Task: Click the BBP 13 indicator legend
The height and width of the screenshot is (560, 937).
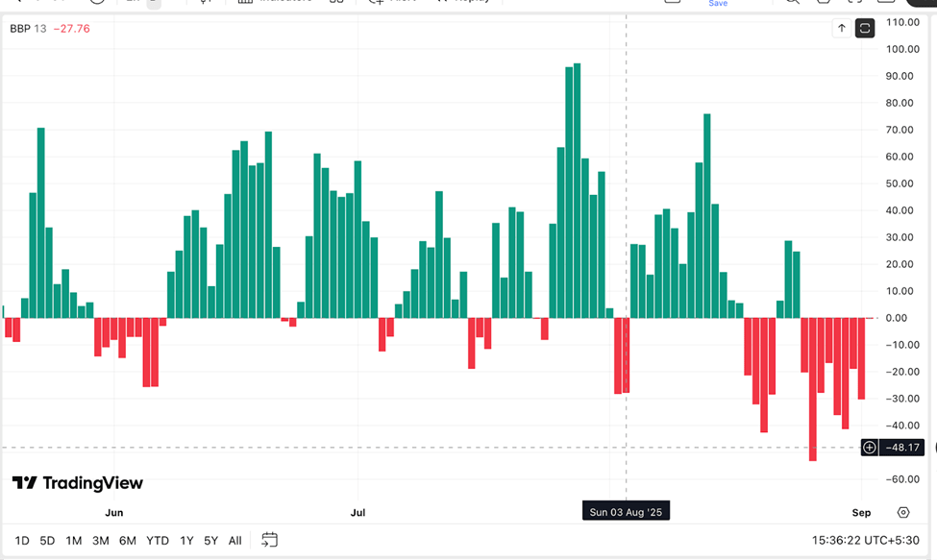Action: (28, 29)
